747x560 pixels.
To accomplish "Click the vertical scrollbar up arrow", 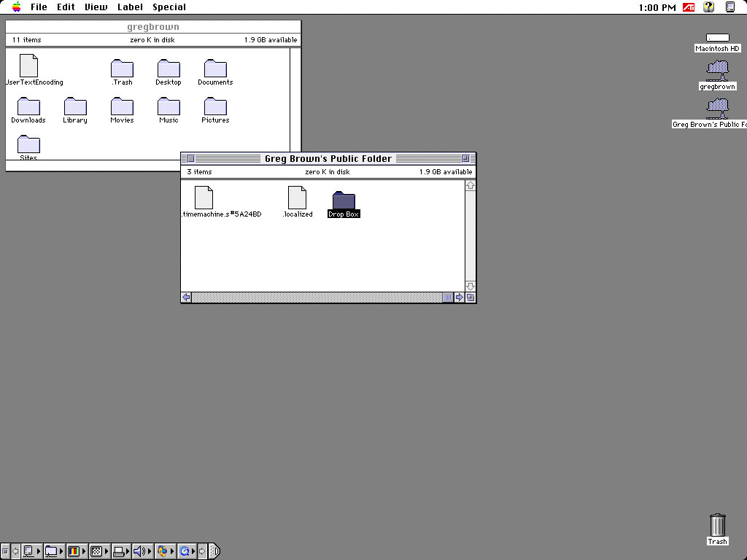I will 471,186.
